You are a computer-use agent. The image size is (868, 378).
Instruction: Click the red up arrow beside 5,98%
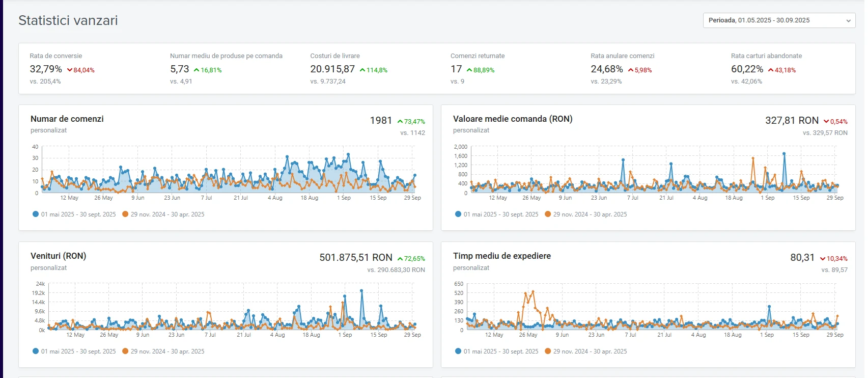[631, 70]
